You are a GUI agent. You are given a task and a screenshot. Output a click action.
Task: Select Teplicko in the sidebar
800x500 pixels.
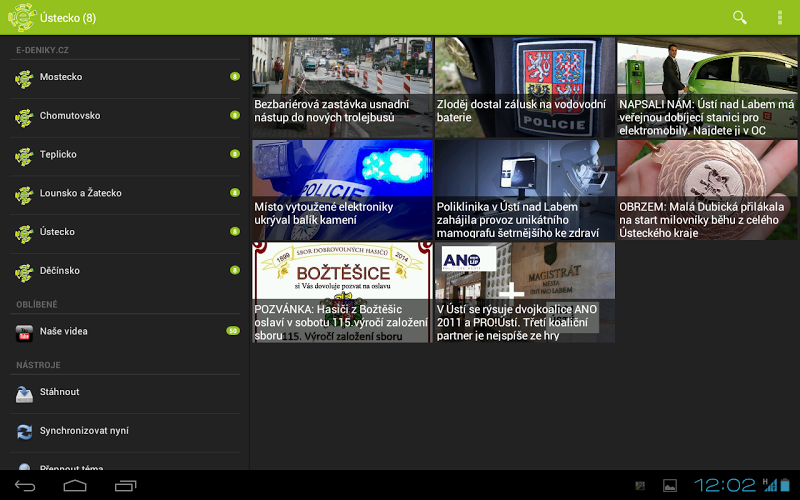tap(125, 156)
